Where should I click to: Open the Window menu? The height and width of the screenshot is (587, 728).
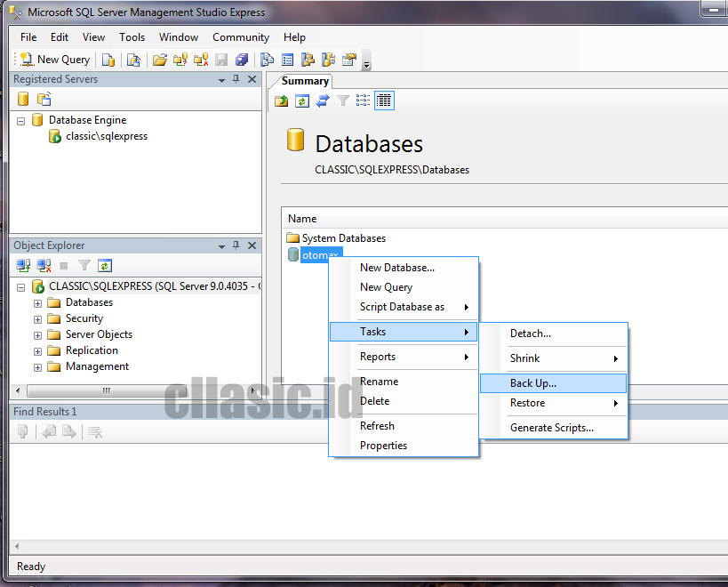pyautogui.click(x=179, y=37)
